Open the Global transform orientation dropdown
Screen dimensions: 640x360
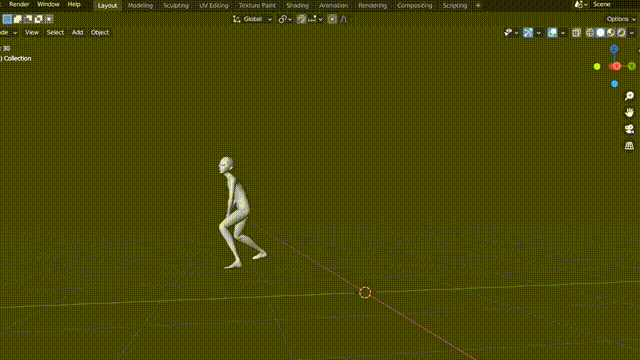(x=252, y=19)
